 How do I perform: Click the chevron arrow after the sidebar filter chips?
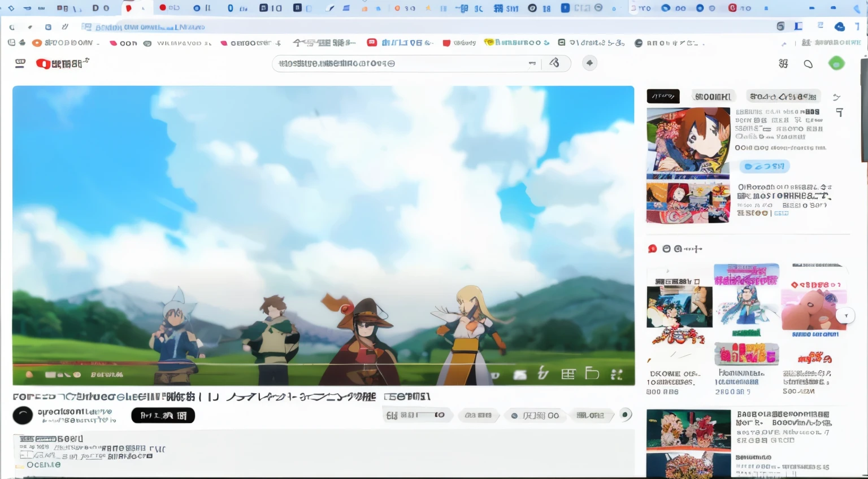coord(837,97)
